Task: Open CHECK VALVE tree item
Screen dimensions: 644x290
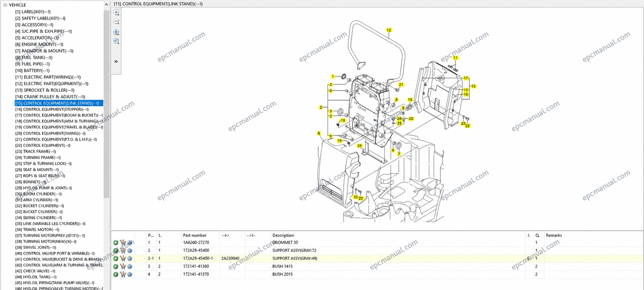Action: 35,271
